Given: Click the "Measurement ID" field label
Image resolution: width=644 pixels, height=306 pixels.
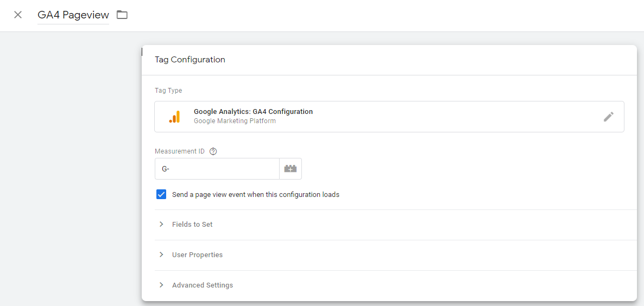Looking at the screenshot, I should click(x=180, y=151).
